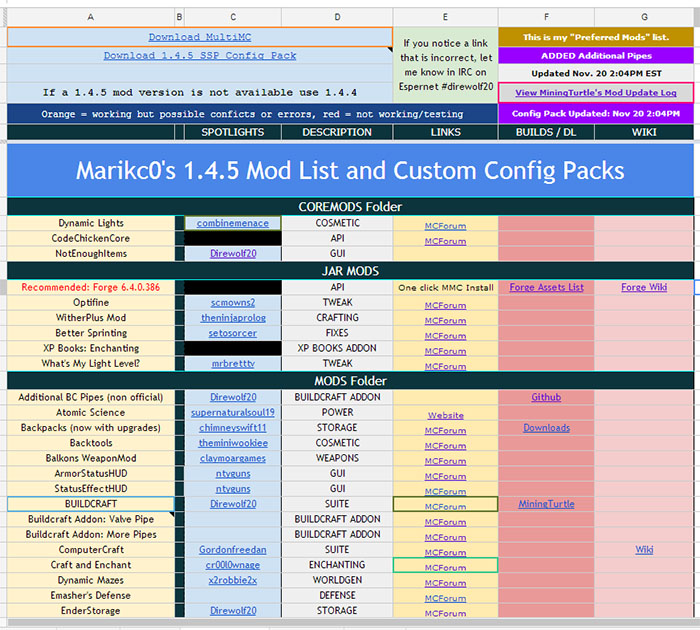700x630 pixels.
Task: Select column G header
Action: point(644,17)
